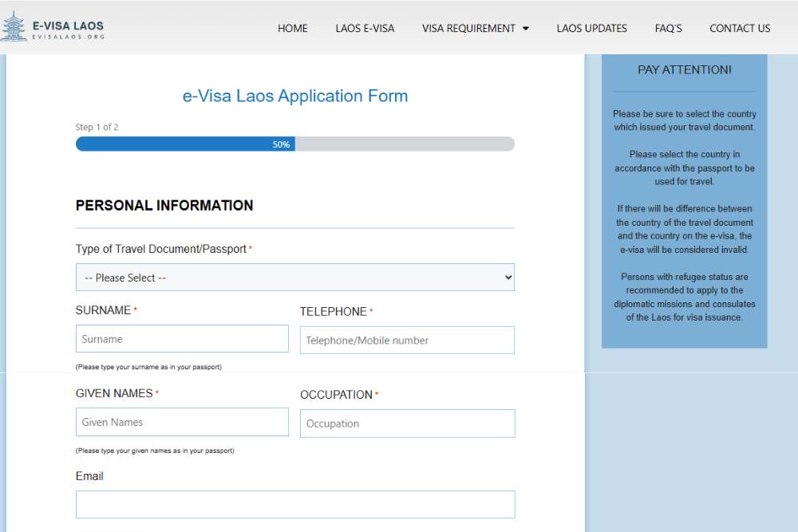Image resolution: width=798 pixels, height=532 pixels.
Task: Go to the HOME page
Action: [x=292, y=28]
